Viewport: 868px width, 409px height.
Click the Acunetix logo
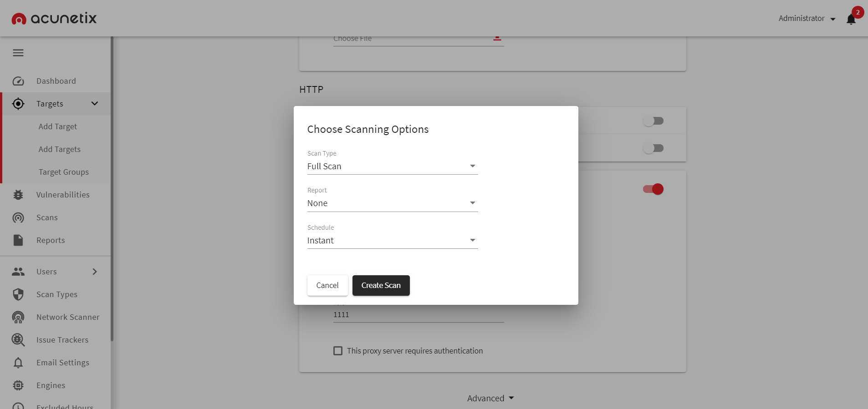[54, 18]
